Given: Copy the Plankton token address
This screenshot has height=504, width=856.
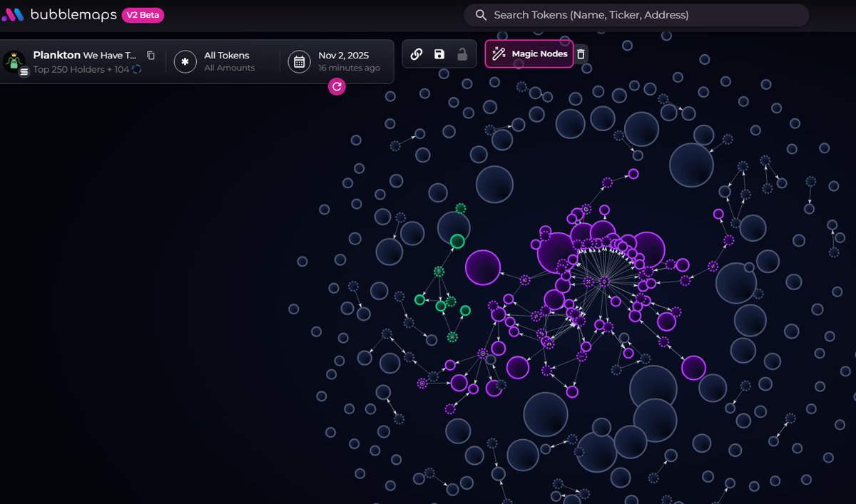Looking at the screenshot, I should (151, 55).
